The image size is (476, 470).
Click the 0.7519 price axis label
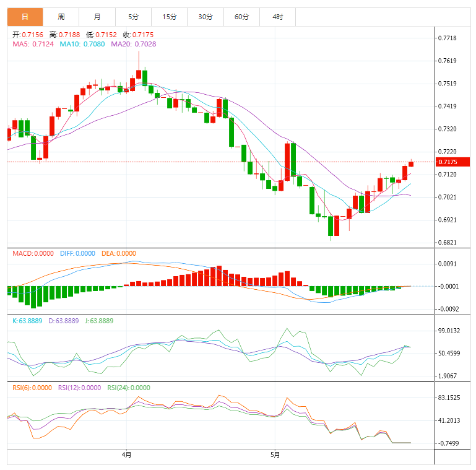(x=448, y=84)
